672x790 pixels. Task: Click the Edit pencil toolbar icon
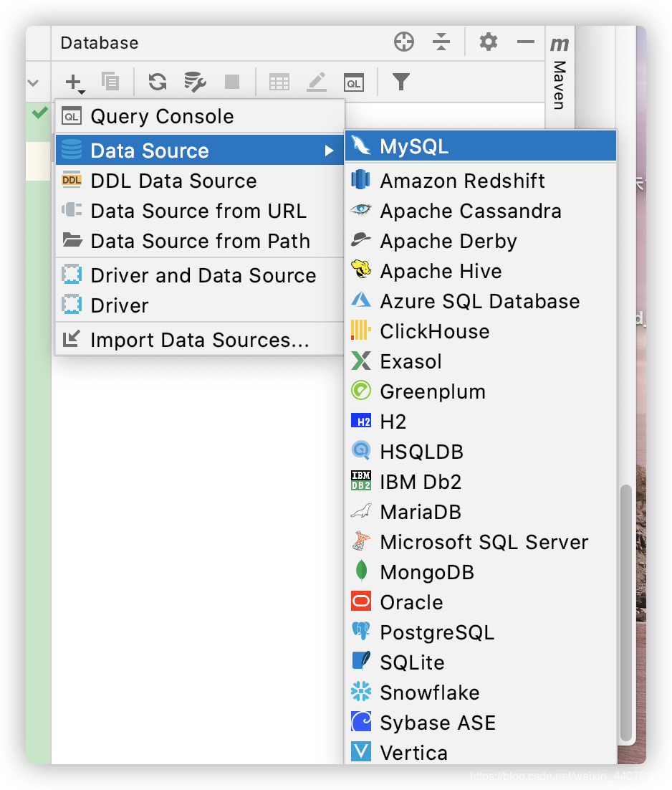[317, 82]
